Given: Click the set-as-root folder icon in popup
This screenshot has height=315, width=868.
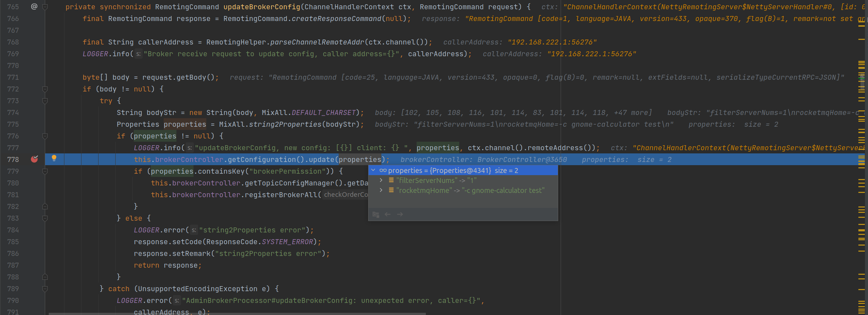Looking at the screenshot, I should tap(376, 214).
